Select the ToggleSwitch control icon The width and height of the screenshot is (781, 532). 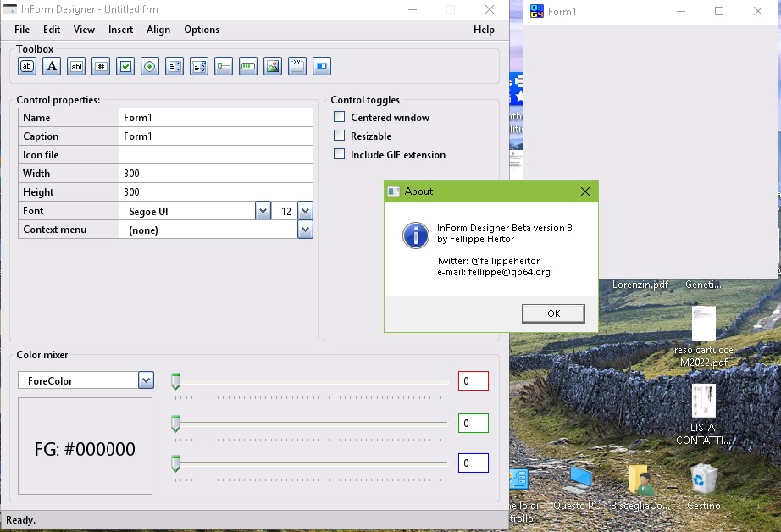321,66
